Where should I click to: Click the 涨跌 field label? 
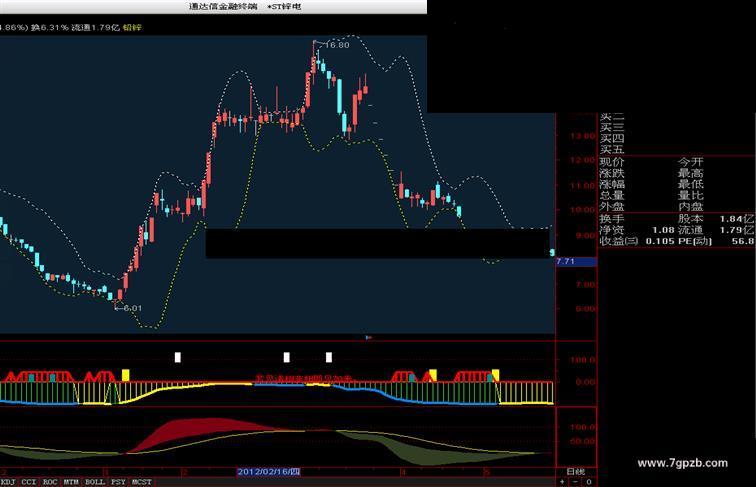pyautogui.click(x=612, y=173)
